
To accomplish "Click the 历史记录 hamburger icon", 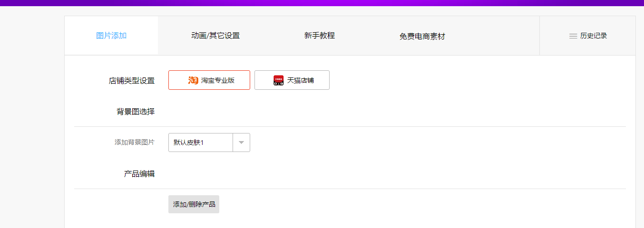I will [x=573, y=36].
